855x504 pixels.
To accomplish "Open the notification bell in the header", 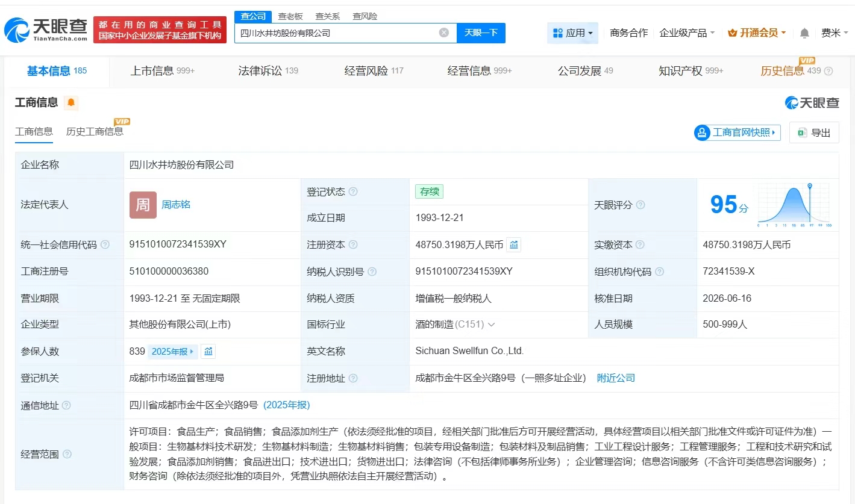I will click(x=804, y=33).
